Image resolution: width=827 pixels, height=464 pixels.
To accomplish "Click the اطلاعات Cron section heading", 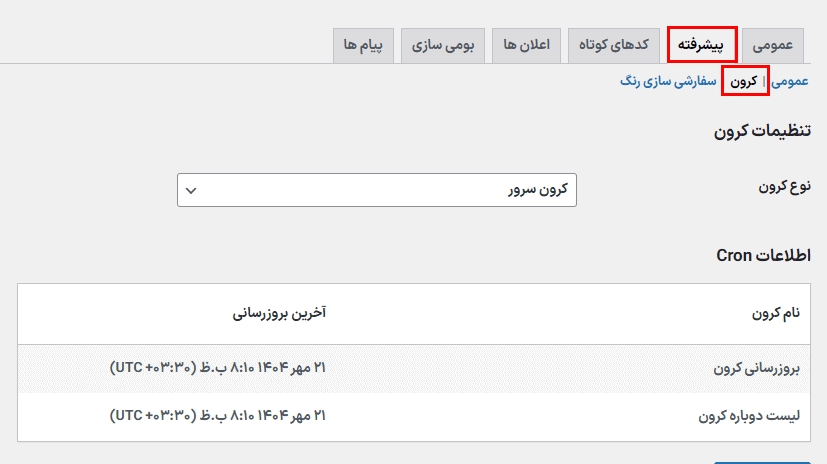I will coord(763,255).
